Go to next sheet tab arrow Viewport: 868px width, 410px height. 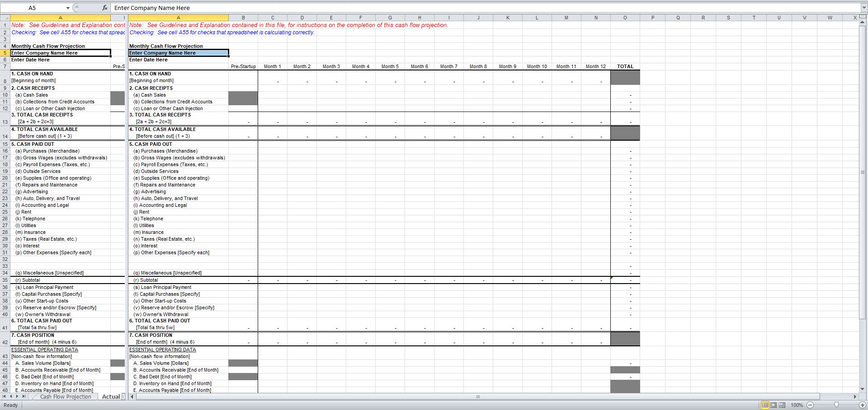coord(18,396)
